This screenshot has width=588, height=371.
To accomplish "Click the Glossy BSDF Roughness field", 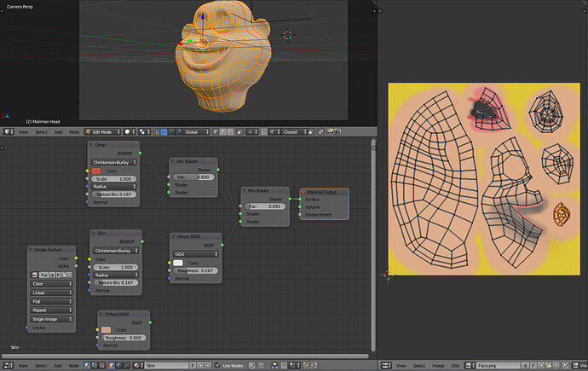I will [x=196, y=270].
